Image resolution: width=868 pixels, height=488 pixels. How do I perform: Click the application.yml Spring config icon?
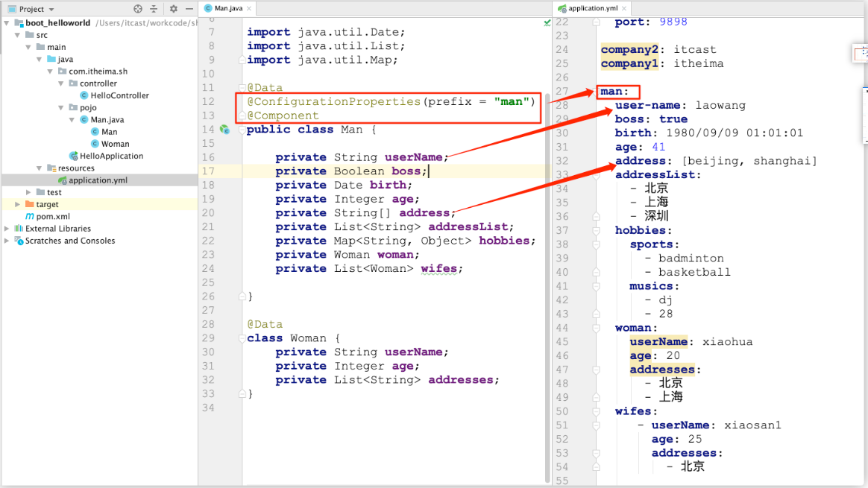pyautogui.click(x=63, y=180)
